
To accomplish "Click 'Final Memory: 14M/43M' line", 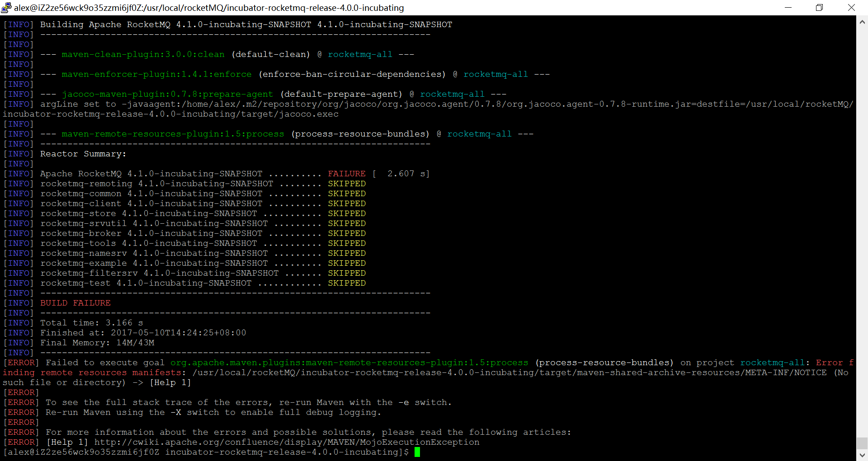I will pos(97,343).
